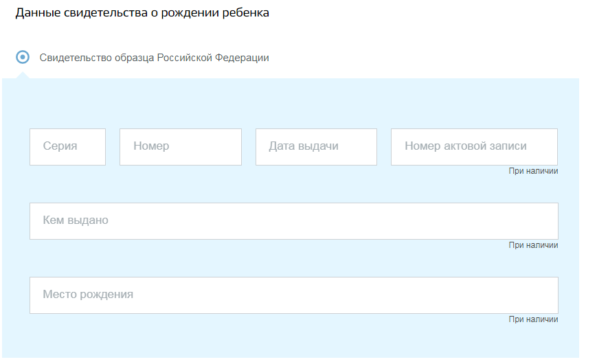Click the 'Свидетельство образца Российской Федерации' label
The image size is (597, 364).
coord(154,58)
